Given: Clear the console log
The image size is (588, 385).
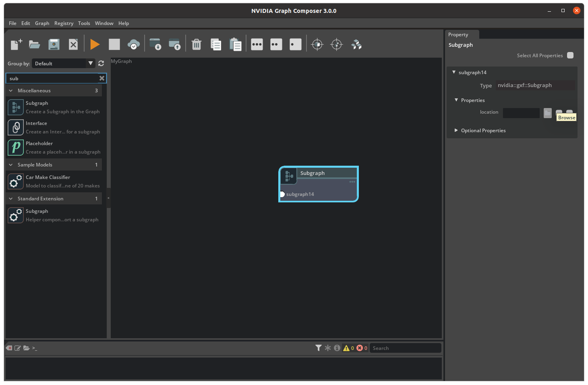Looking at the screenshot, I should [9, 348].
